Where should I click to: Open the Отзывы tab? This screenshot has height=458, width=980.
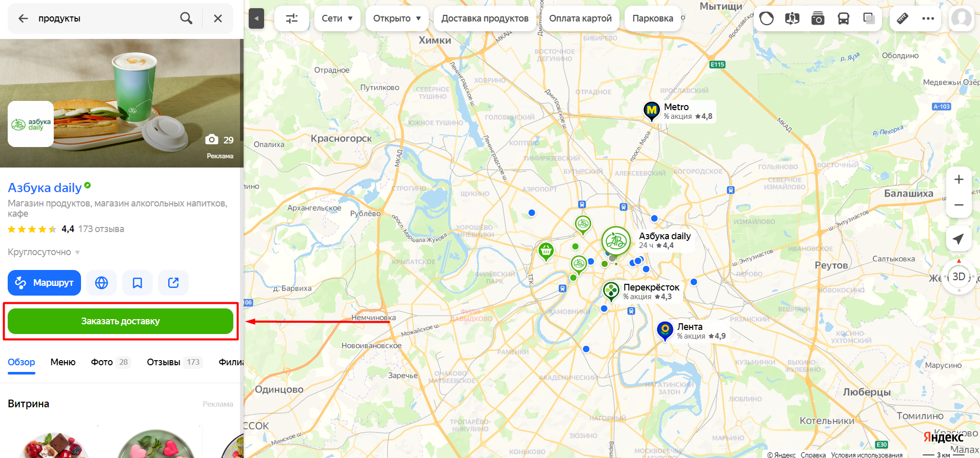[174, 362]
